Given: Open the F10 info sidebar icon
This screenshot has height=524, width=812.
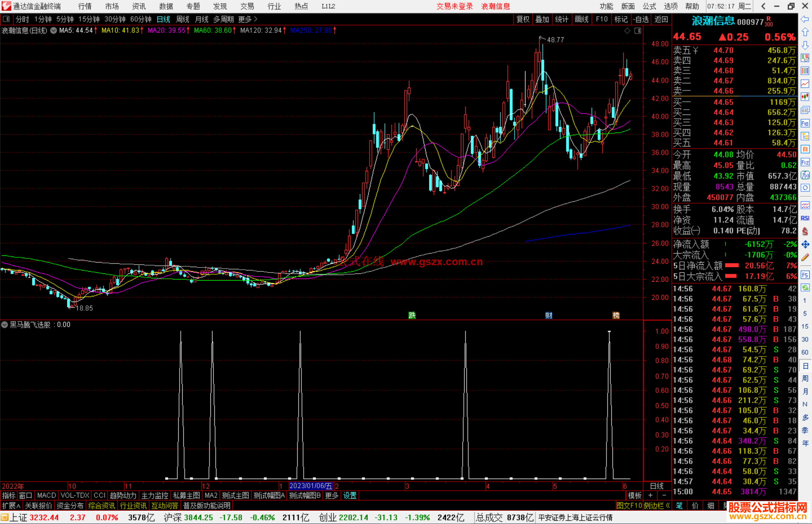Looking at the screenshot, I should [805, 123].
